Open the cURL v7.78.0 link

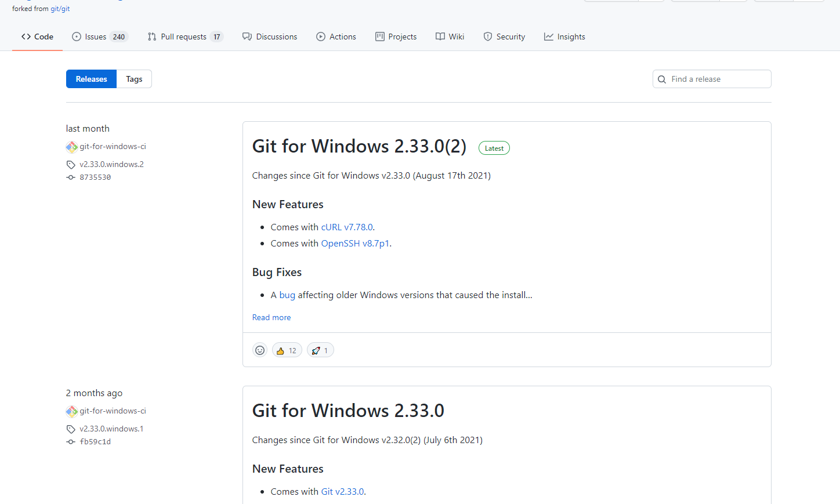click(x=347, y=227)
